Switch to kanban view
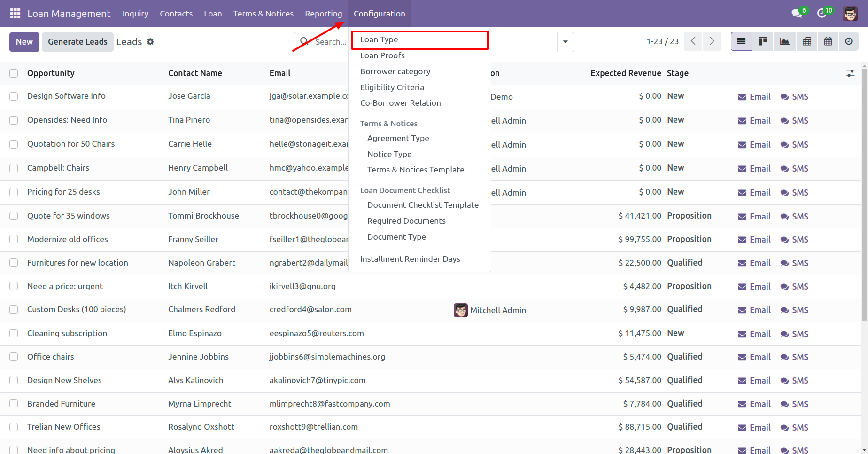 (x=763, y=41)
